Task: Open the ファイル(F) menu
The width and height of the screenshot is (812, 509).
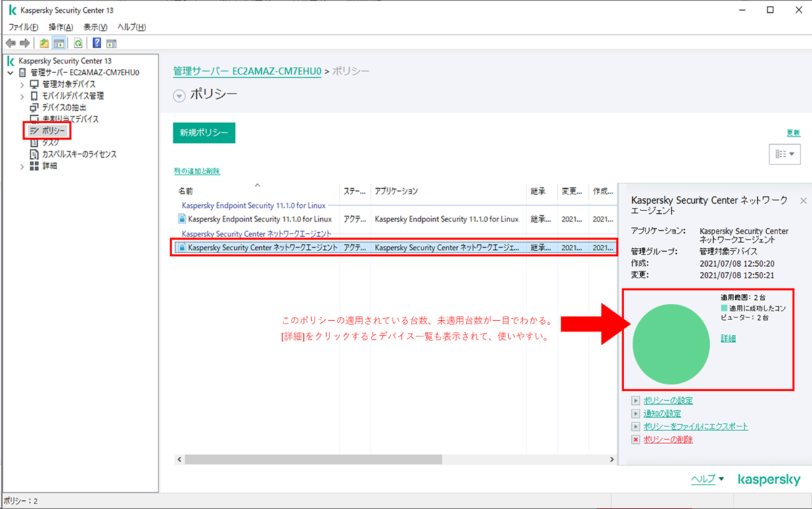Action: point(23,27)
